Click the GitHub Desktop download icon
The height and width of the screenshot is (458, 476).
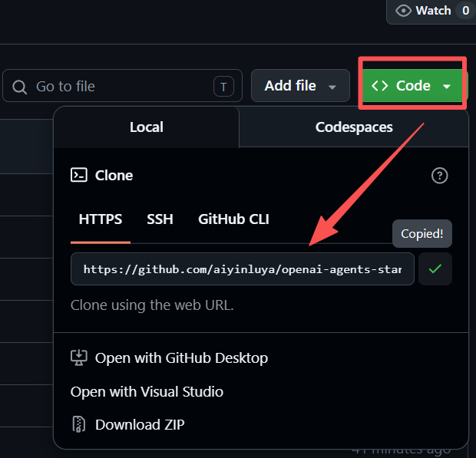(x=79, y=358)
